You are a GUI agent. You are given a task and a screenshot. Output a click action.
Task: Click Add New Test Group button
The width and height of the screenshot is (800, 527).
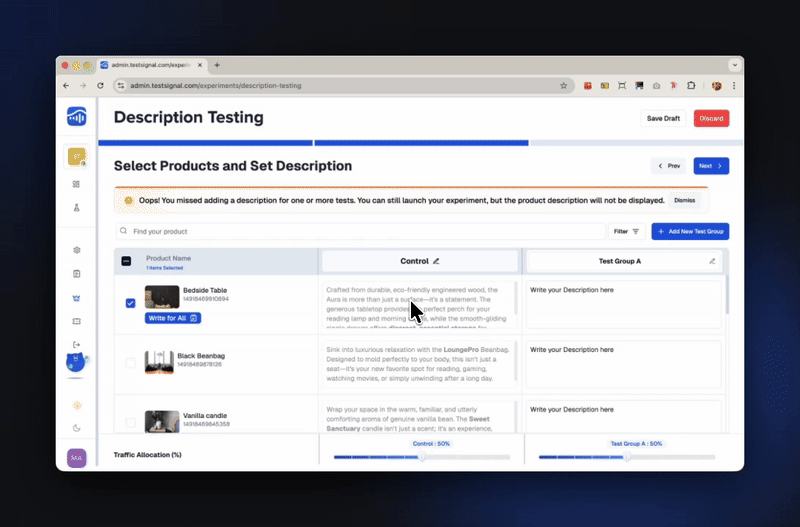pyautogui.click(x=690, y=232)
